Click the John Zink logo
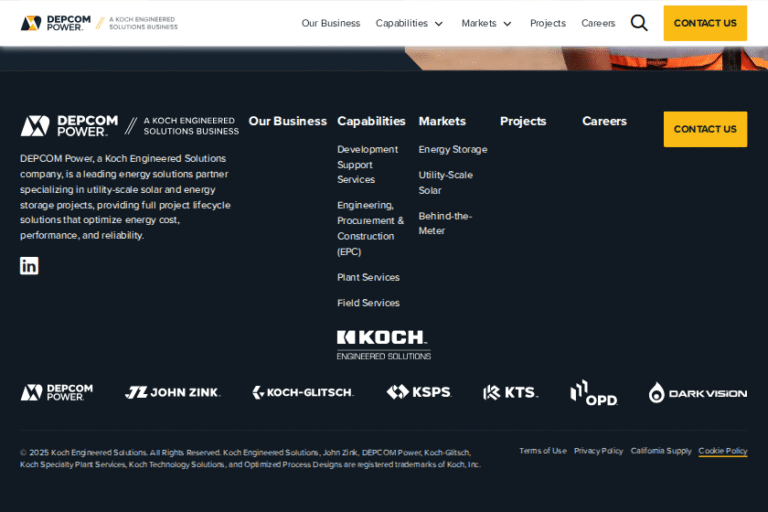The image size is (768, 512). (x=172, y=392)
